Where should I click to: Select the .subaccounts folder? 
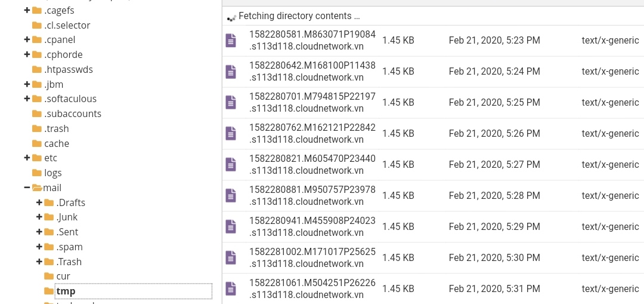pos(72,114)
